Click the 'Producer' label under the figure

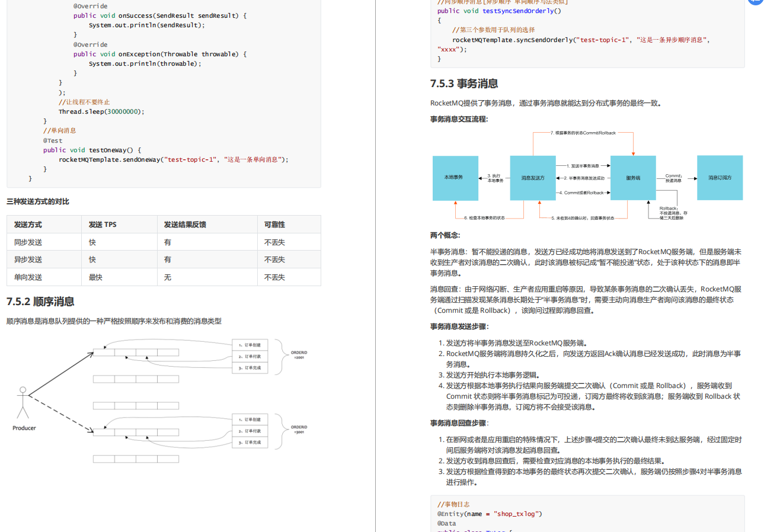point(24,428)
